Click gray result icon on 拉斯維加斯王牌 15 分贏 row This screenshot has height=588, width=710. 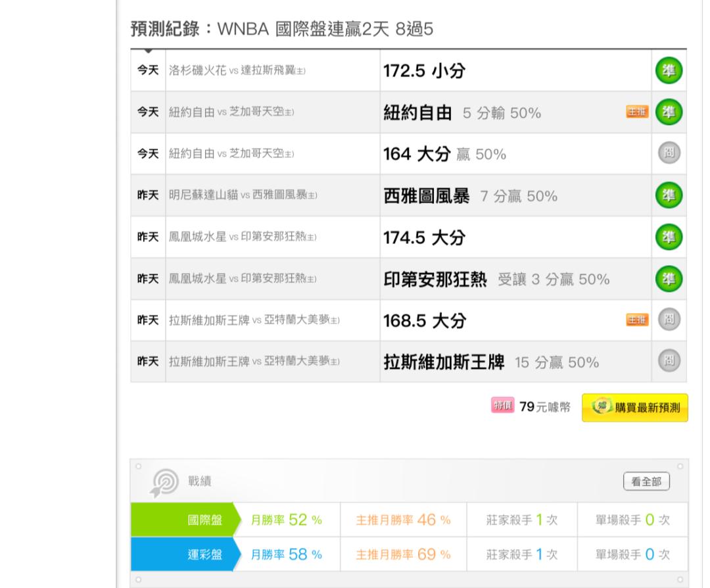(669, 361)
